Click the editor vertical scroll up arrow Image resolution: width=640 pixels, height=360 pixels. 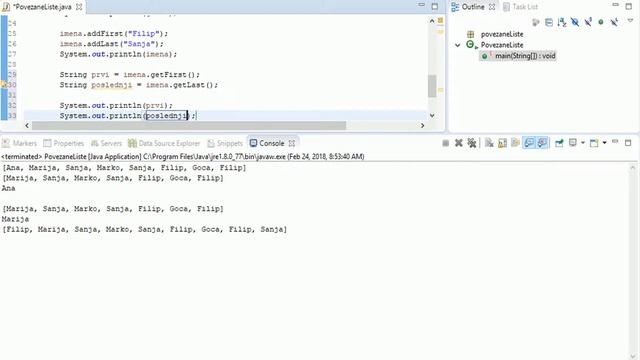(432, 21)
